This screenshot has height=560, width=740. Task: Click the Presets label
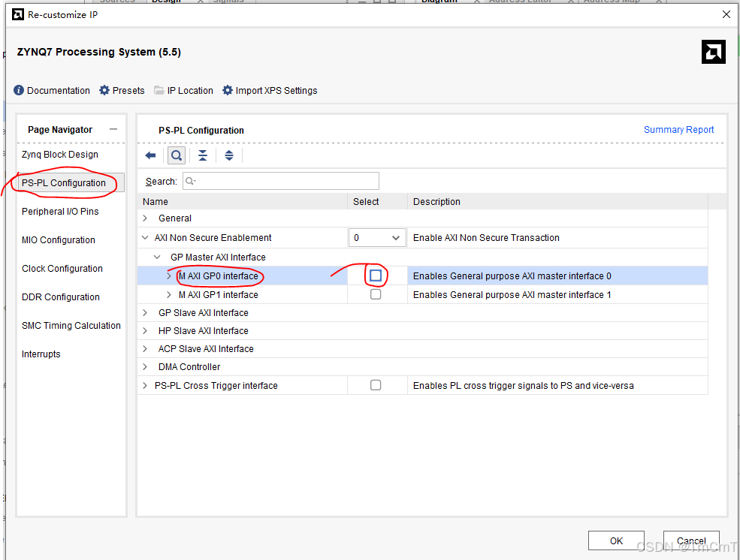(128, 91)
